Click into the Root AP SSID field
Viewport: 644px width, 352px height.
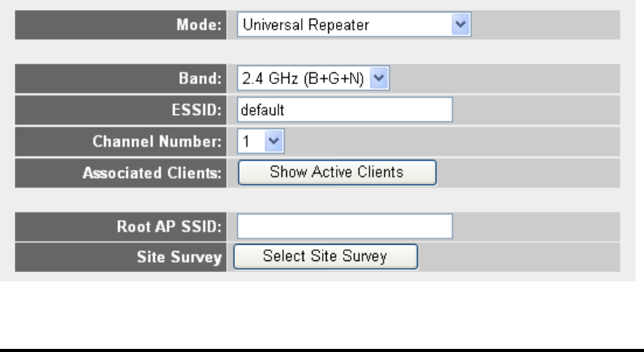(x=345, y=226)
